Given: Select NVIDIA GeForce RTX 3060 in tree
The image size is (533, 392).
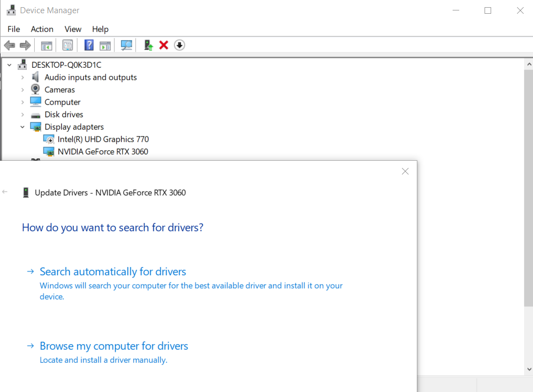Looking at the screenshot, I should point(102,151).
